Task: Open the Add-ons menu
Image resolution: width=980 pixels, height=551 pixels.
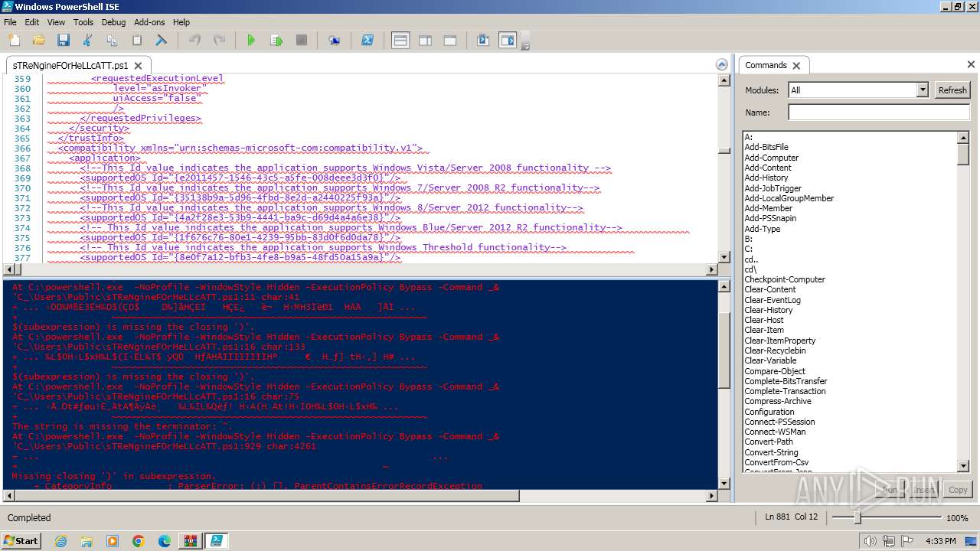Action: [149, 22]
